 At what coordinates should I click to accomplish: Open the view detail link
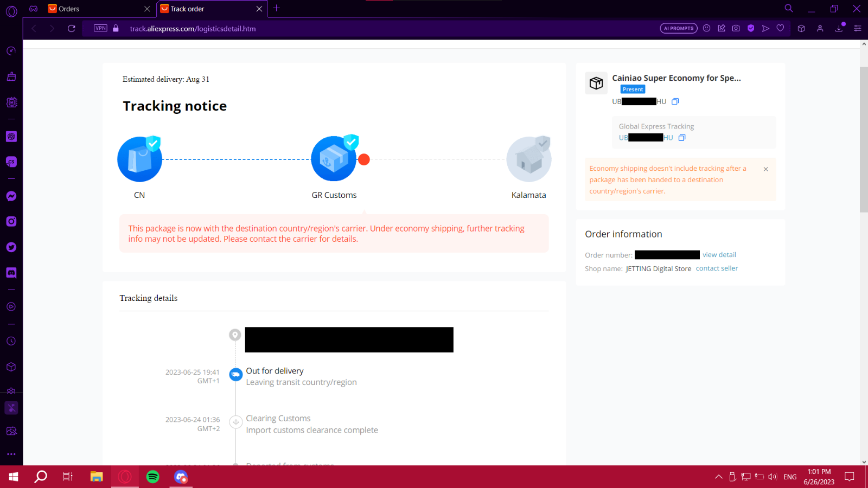[719, 255]
